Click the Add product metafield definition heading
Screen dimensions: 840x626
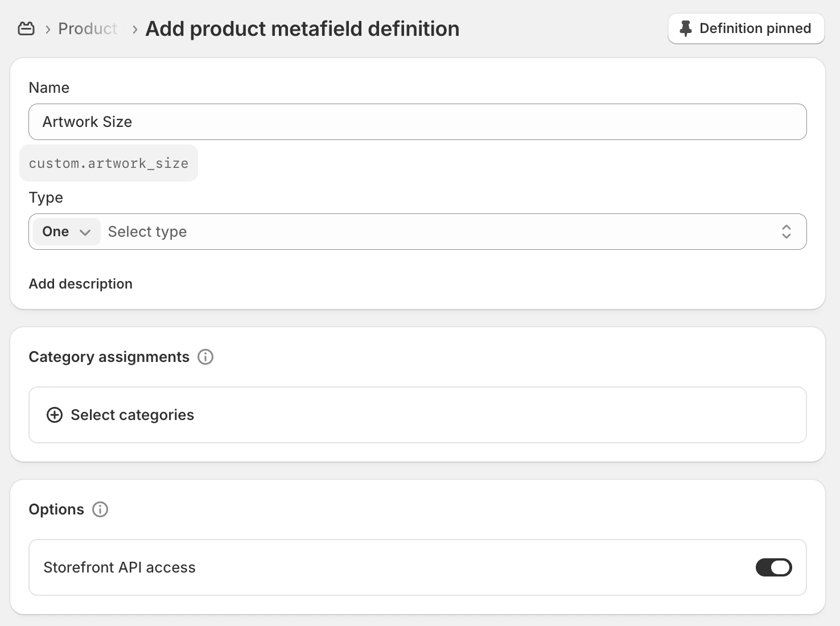click(302, 28)
